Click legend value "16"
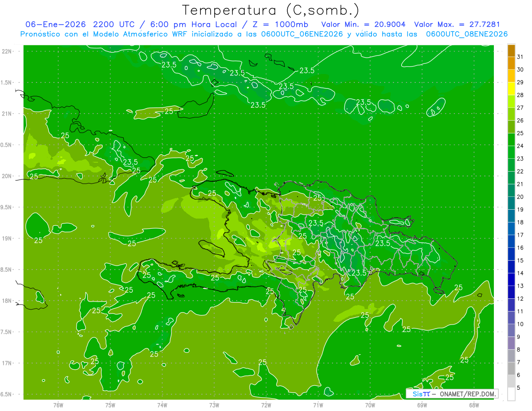Screen dimensions: 532x411 (520, 248)
